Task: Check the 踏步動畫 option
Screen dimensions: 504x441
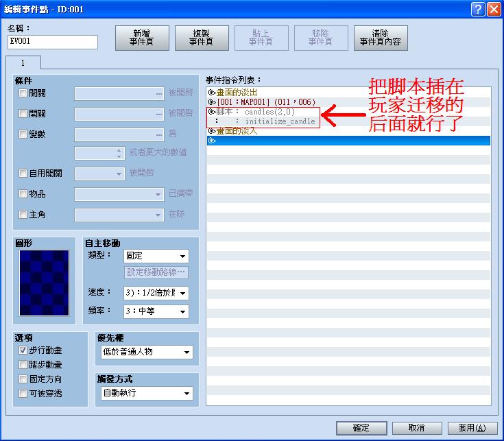Action: point(23,364)
